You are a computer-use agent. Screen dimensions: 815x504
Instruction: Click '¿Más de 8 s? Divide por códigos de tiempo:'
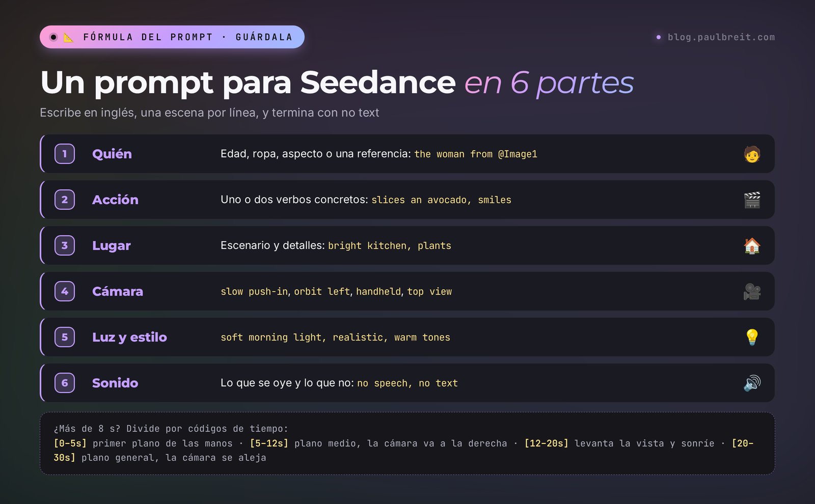171,429
